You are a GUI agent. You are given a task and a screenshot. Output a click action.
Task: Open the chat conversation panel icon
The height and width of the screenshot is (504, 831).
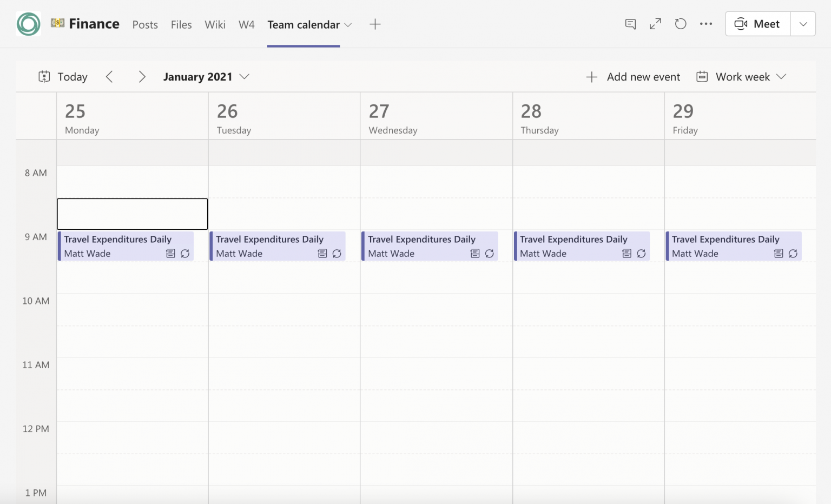[x=630, y=24]
